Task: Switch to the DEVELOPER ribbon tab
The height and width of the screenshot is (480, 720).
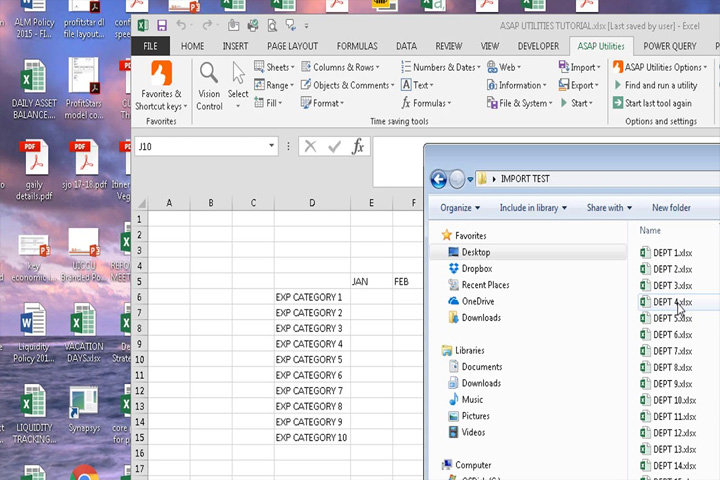Action: (538, 46)
